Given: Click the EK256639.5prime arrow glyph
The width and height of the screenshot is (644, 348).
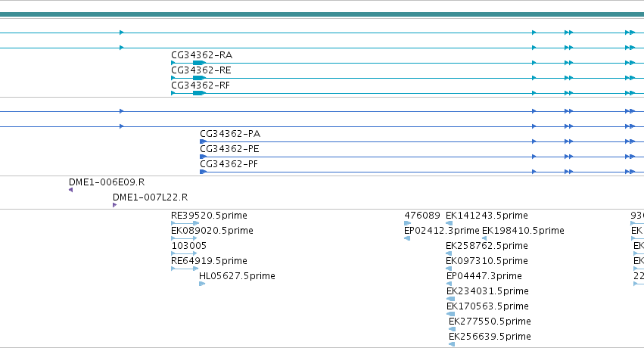Looking at the screenshot, I should 452,344.
